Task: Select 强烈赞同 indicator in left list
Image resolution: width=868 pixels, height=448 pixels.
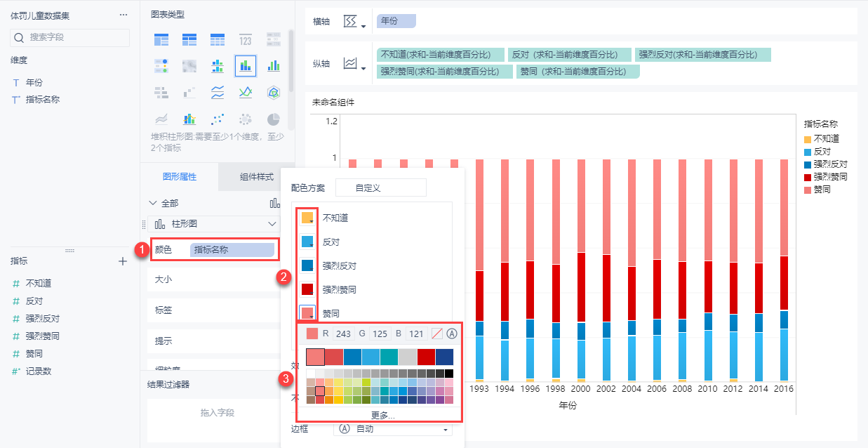Action: point(42,336)
